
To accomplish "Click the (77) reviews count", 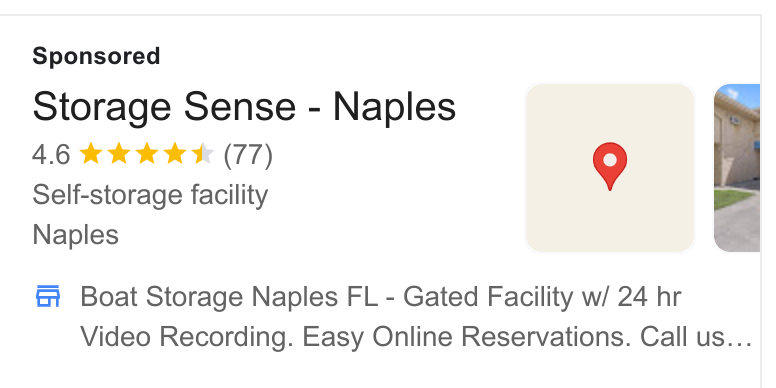I will click(248, 155).
